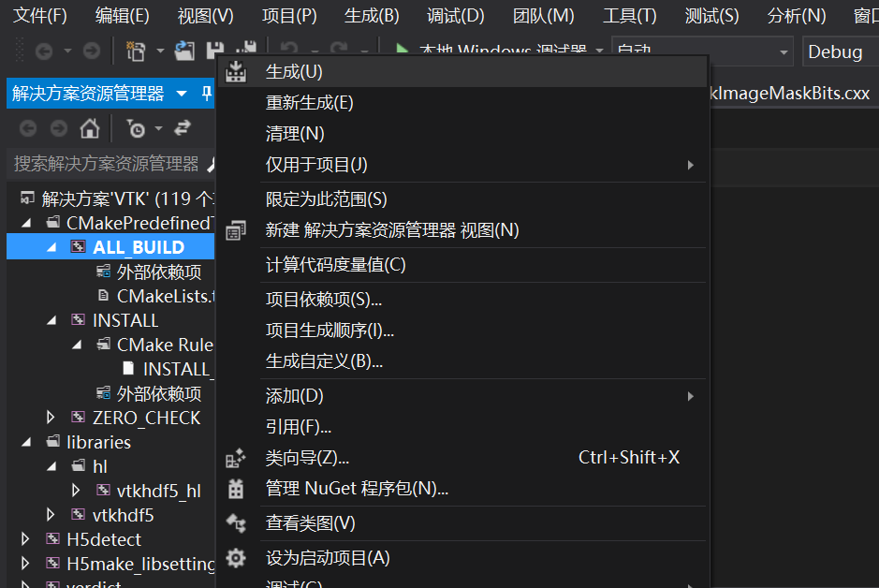This screenshot has height=588, width=879.
Task: Click the New Project toolbar icon
Action: pos(136,51)
